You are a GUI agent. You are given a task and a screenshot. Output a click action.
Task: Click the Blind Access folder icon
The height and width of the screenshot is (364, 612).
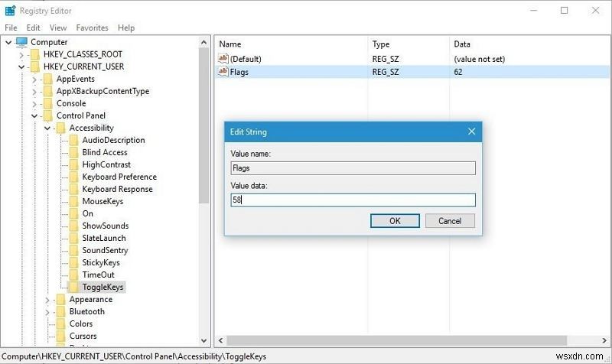point(73,152)
